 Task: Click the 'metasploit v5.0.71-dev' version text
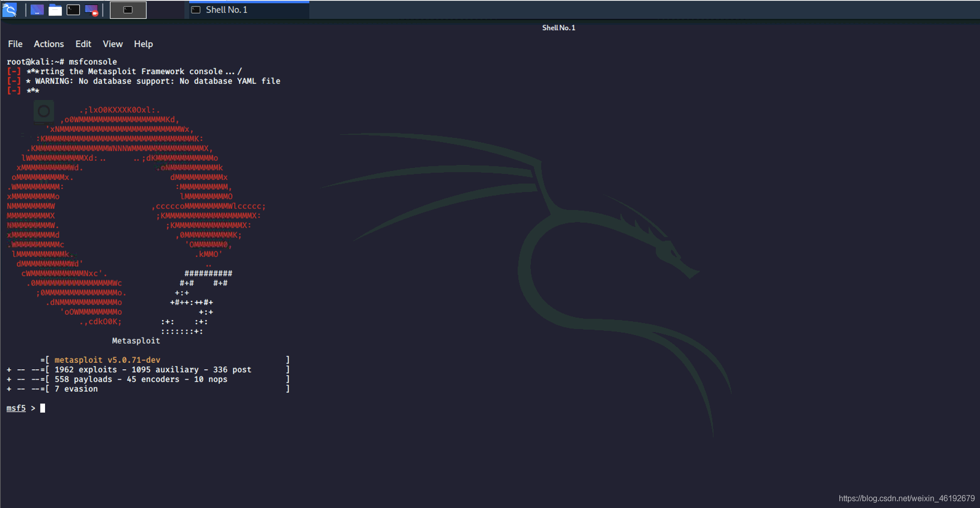107,360
